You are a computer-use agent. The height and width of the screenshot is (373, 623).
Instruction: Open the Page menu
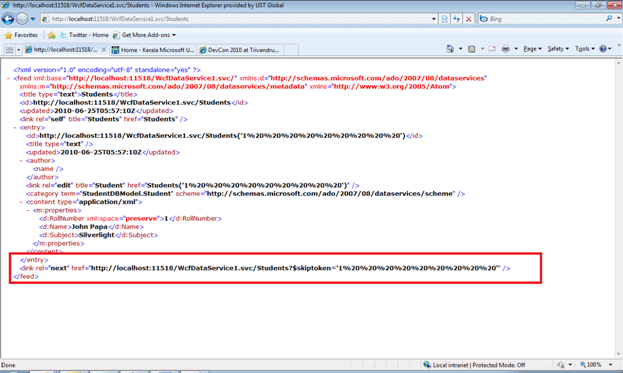point(532,48)
